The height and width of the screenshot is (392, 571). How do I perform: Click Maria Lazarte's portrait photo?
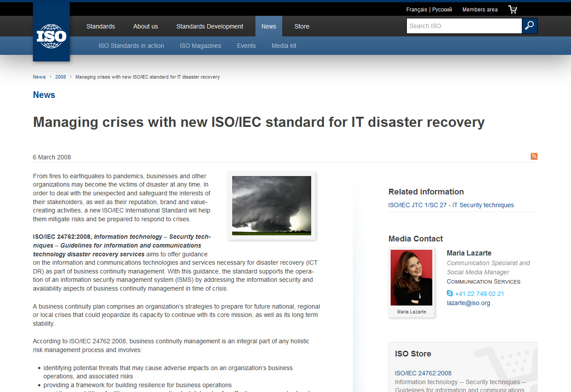click(x=412, y=277)
